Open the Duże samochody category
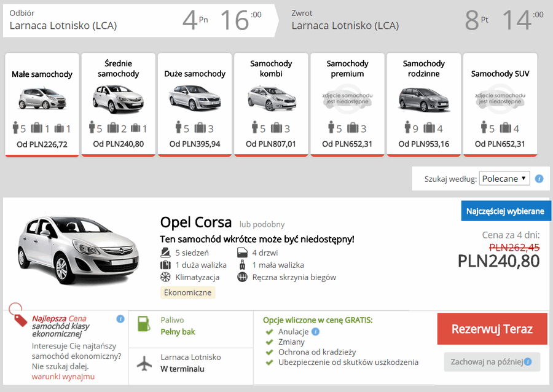 (195, 104)
